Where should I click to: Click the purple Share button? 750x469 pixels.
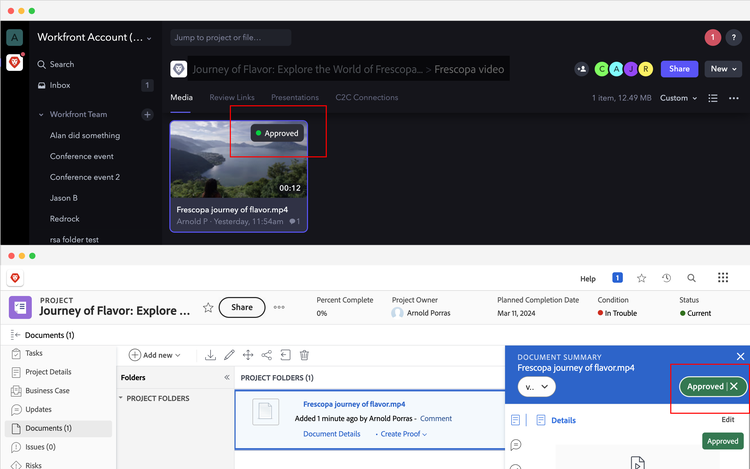679,69
